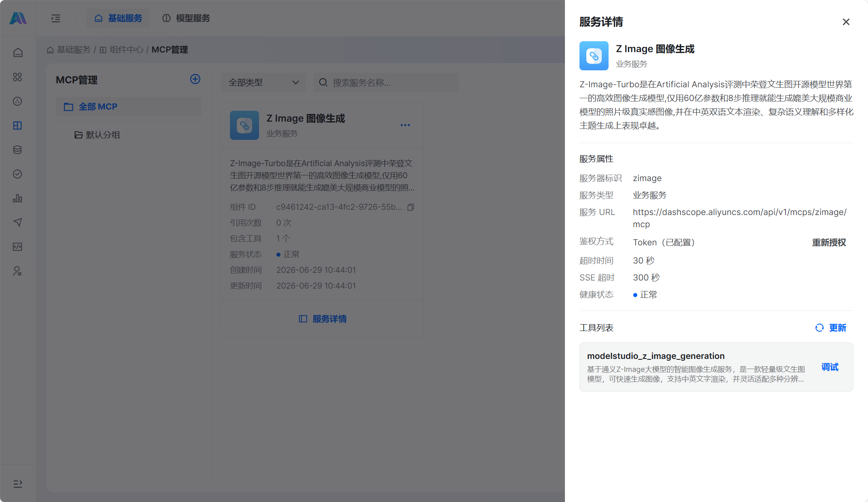Open the apps grid icon in the sidebar
868x502 pixels.
tap(17, 77)
